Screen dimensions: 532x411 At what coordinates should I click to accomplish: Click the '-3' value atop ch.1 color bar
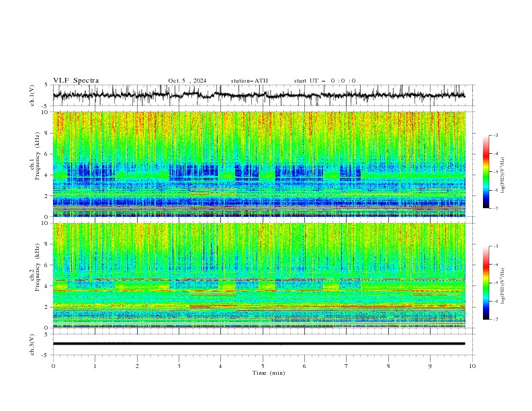point(495,135)
